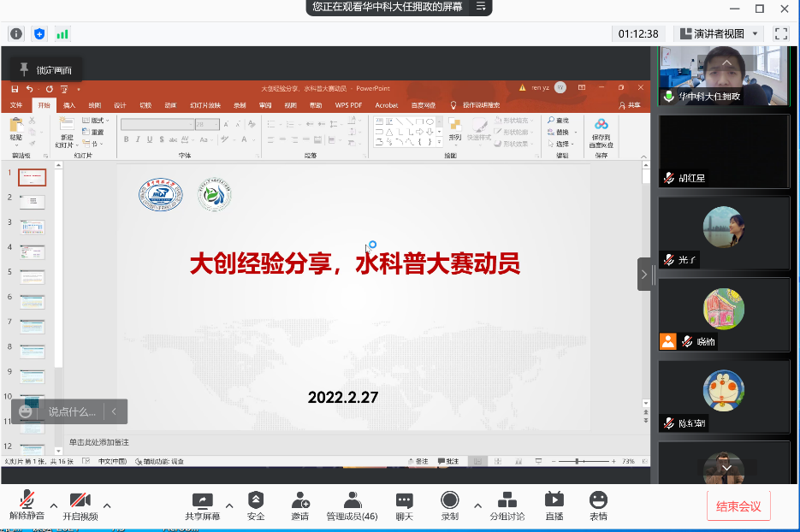Expand the video options arrow beside 开启视频
800x532 pixels.
(x=107, y=503)
